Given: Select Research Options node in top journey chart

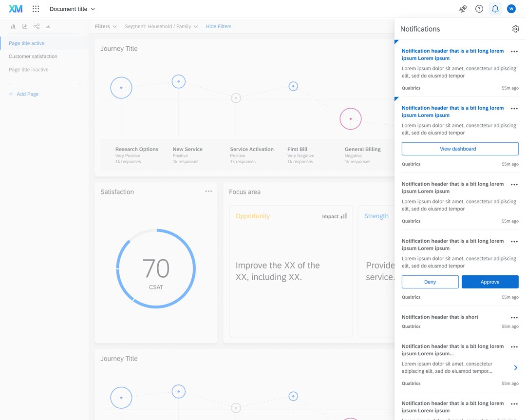Looking at the screenshot, I should (x=121, y=88).
